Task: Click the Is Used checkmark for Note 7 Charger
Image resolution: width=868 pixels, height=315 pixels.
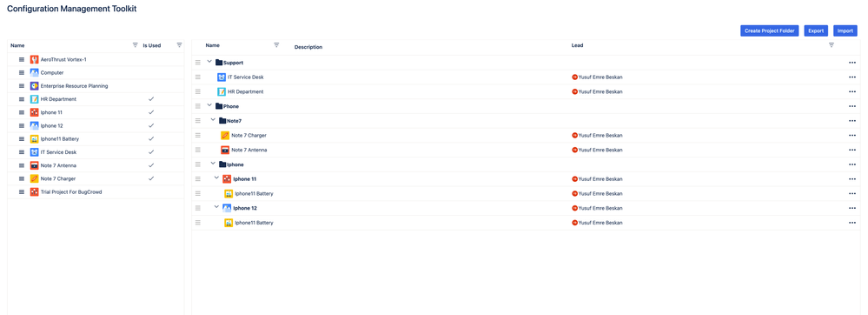Action: [151, 178]
